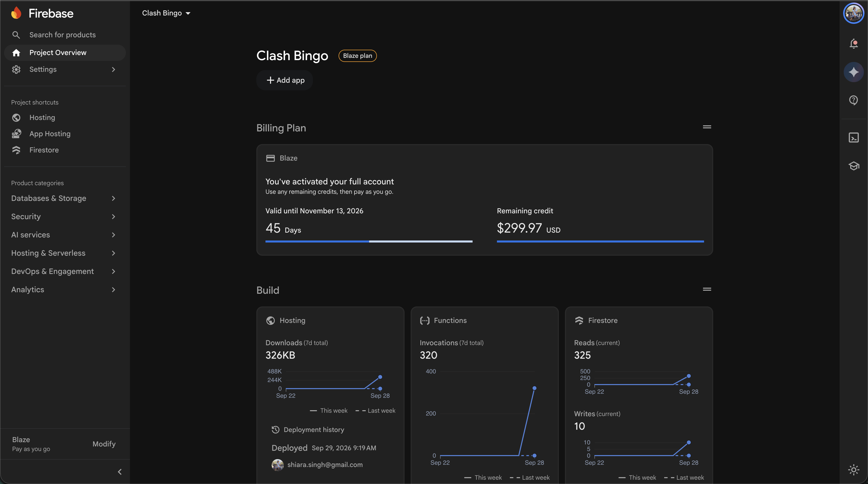Click Billing Plan section drag handle
868x484 pixels.
(707, 127)
